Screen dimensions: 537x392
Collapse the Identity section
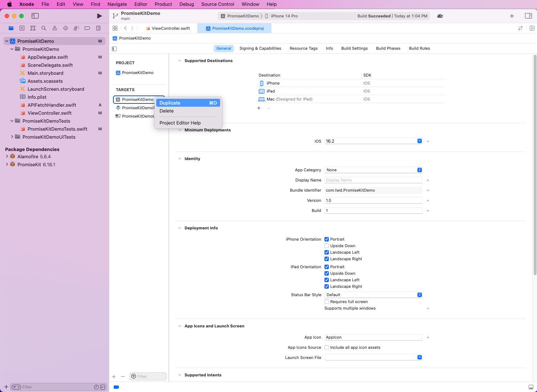(179, 159)
